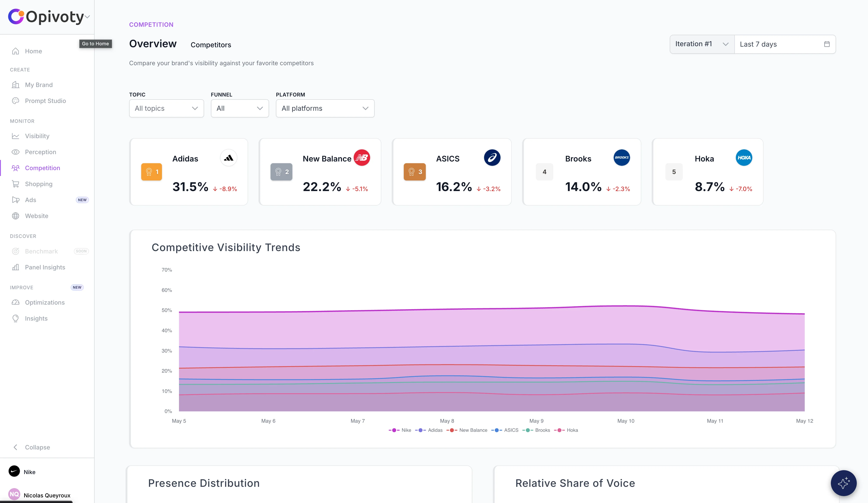Open the Last 7 days date range
This screenshot has height=503, width=868.
[785, 44]
